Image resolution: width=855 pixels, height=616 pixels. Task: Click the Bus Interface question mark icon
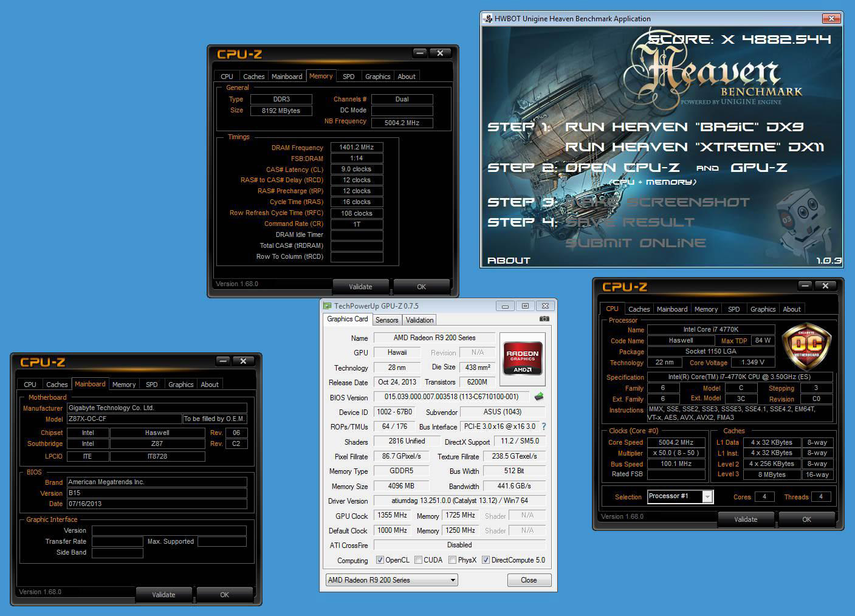coord(543,426)
